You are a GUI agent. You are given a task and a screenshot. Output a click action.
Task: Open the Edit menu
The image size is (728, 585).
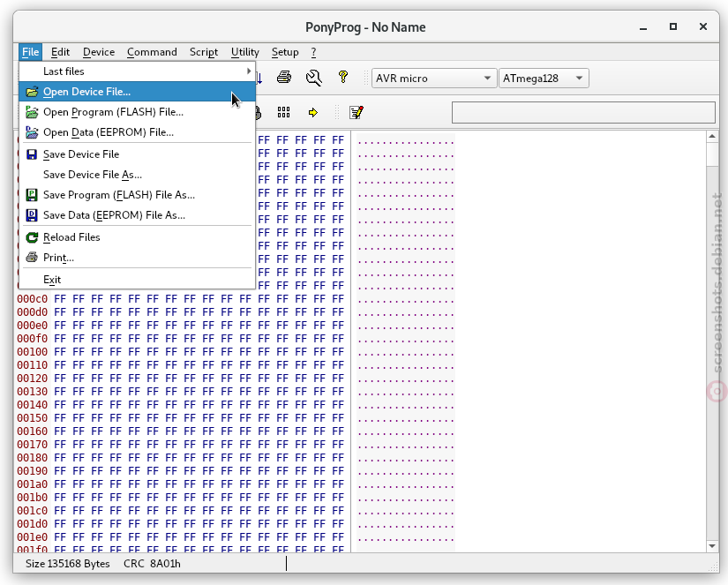click(60, 52)
